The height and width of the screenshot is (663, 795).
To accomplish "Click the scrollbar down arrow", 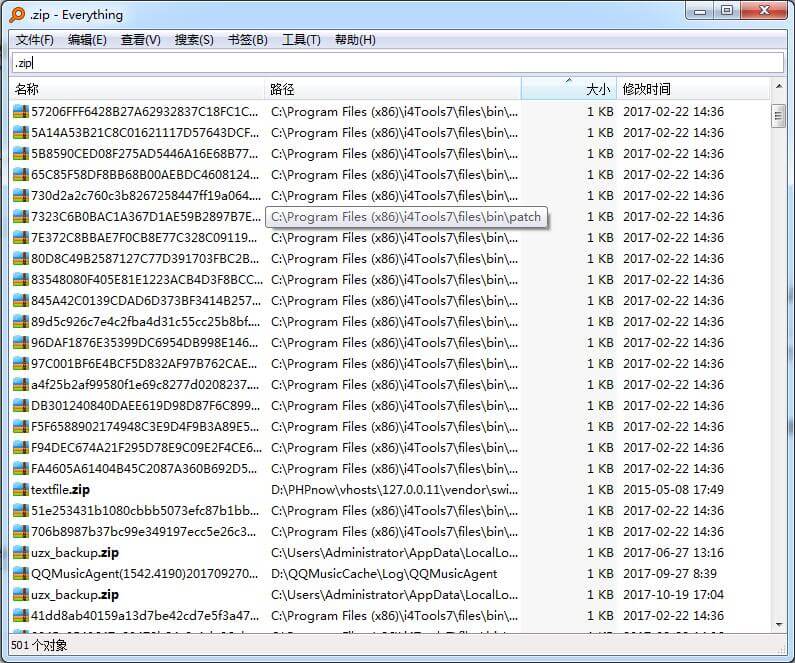I will [x=778, y=624].
